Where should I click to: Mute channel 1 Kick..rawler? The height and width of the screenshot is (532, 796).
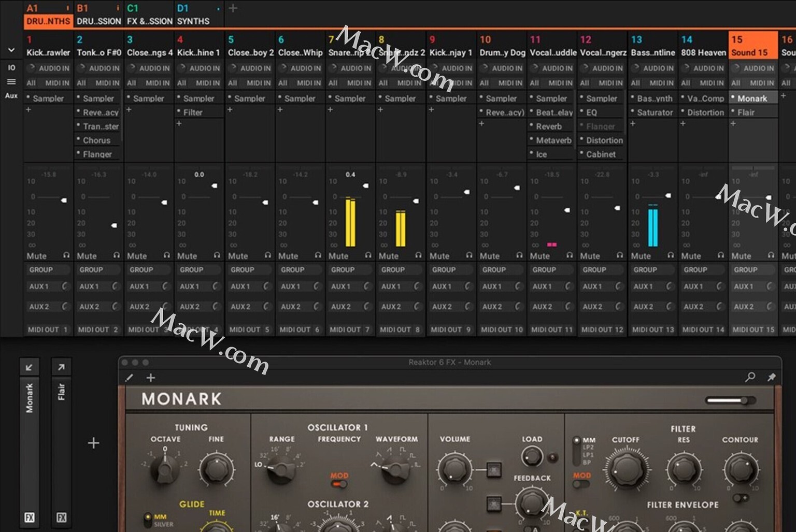click(36, 256)
